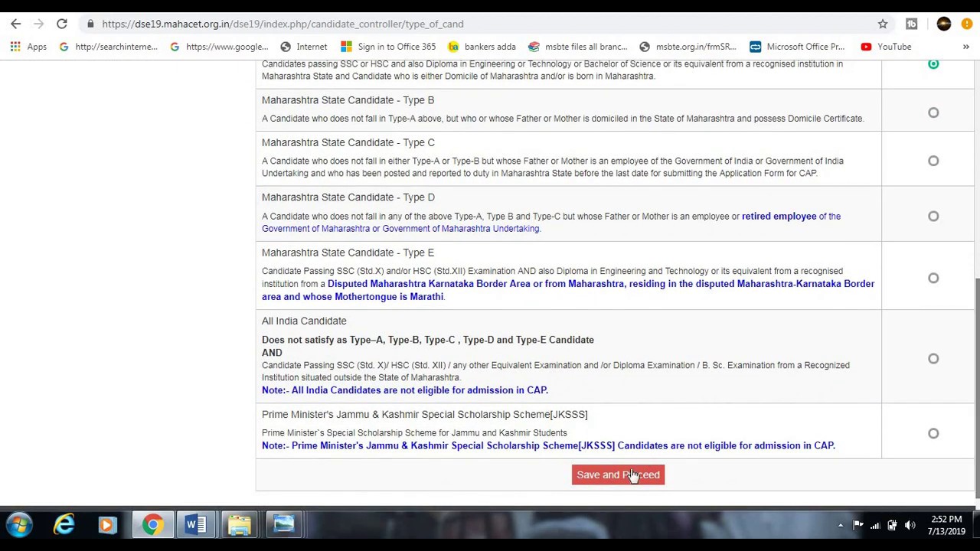Click 'Maharashtra State Candidate - Type B' heading

[348, 100]
